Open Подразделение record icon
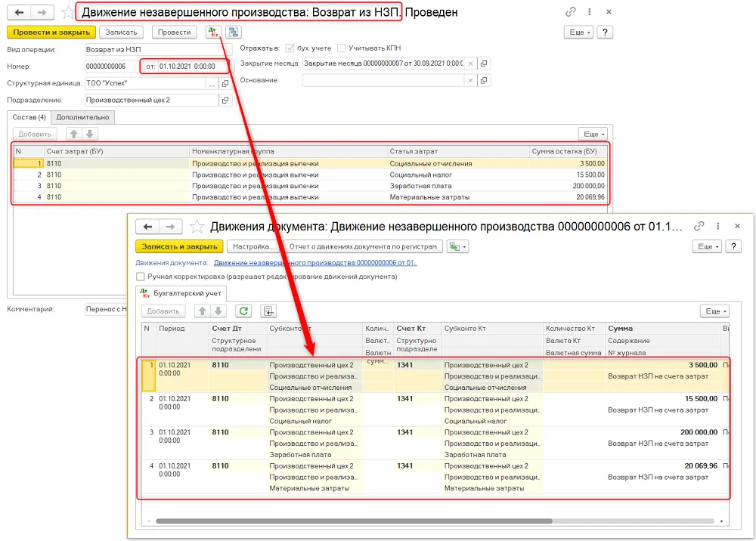756x541 pixels. [225, 100]
